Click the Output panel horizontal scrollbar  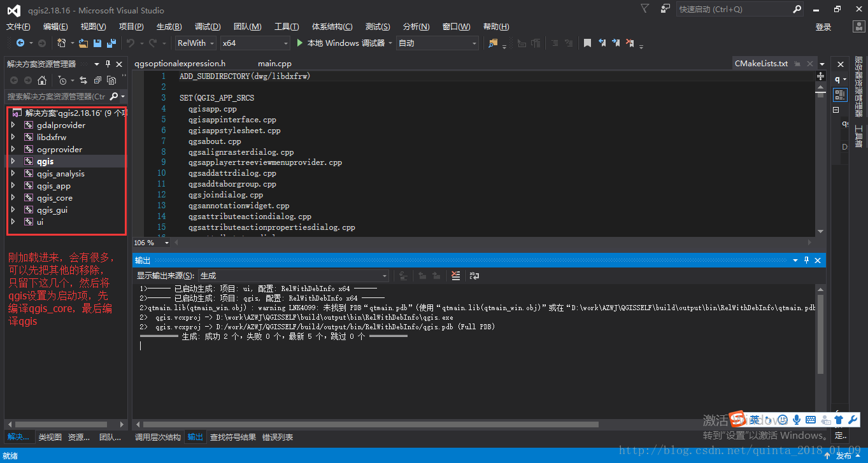pyautogui.click(x=369, y=424)
